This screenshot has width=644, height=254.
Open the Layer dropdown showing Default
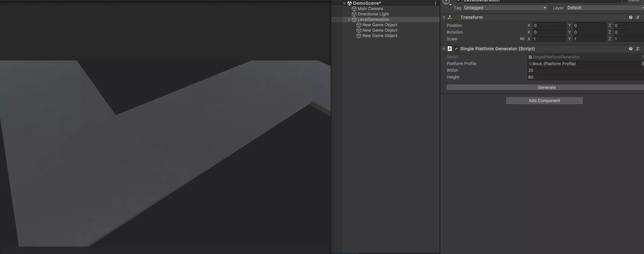tap(605, 8)
